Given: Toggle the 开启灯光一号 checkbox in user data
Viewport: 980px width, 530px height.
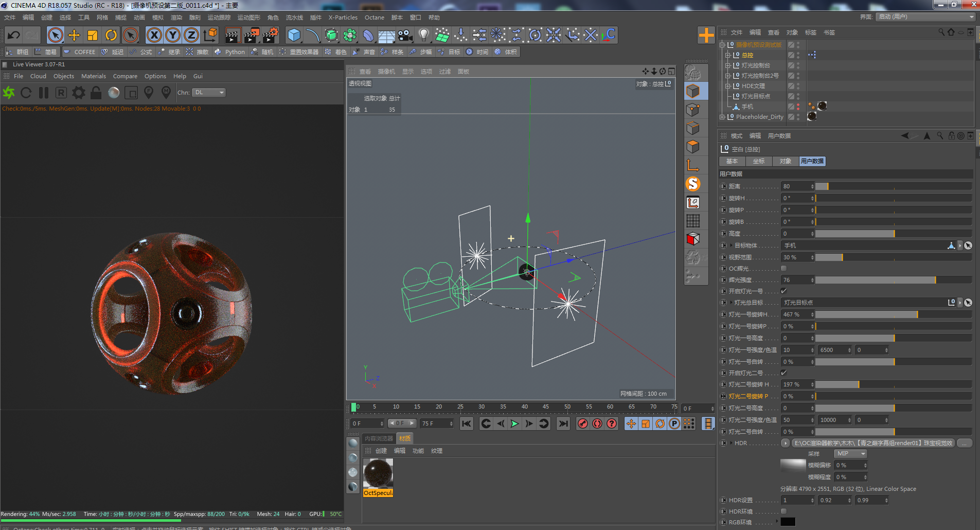Looking at the screenshot, I should pos(783,291).
